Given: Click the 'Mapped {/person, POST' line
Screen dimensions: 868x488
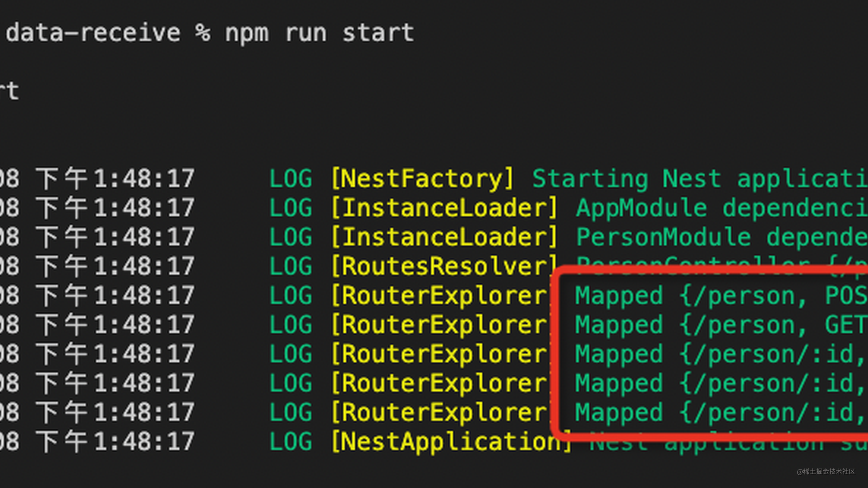Looking at the screenshot, I should coord(721,296).
